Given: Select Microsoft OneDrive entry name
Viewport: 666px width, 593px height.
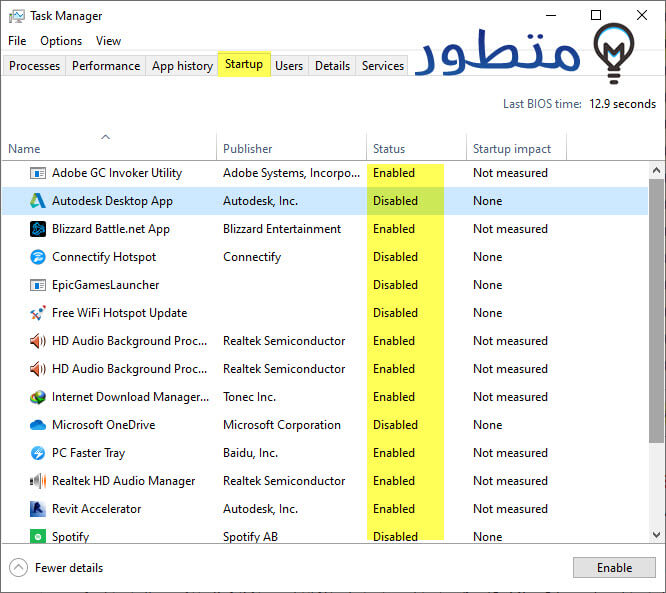Looking at the screenshot, I should click(104, 425).
